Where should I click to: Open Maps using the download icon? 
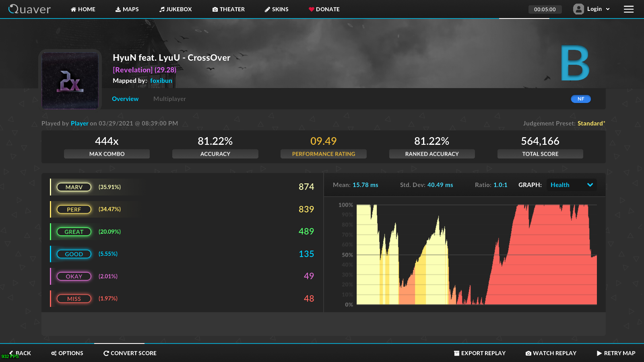pos(118,9)
